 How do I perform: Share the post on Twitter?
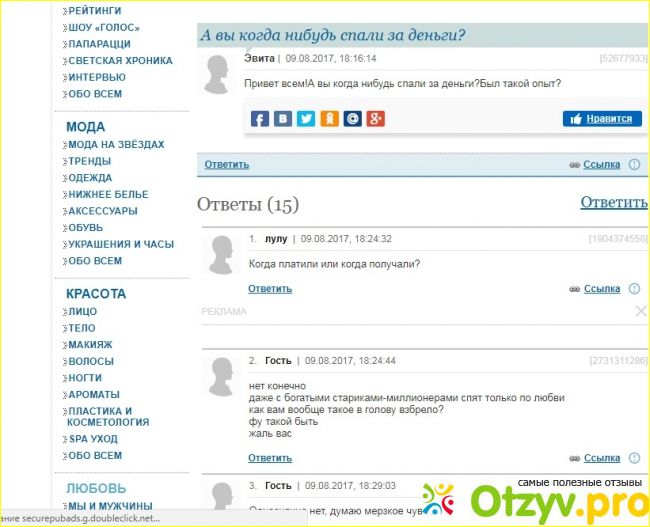[306, 119]
